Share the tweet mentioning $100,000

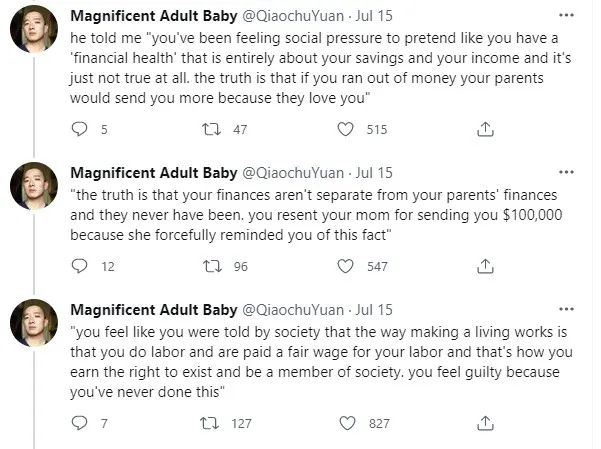pyautogui.click(x=486, y=266)
